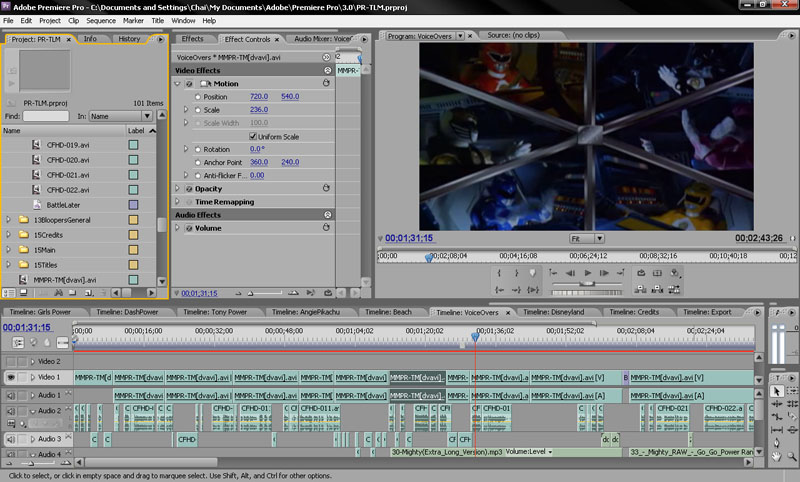Image resolution: width=800 pixels, height=482 pixels.
Task: Toggle Opacity effect on or off
Action: point(189,189)
